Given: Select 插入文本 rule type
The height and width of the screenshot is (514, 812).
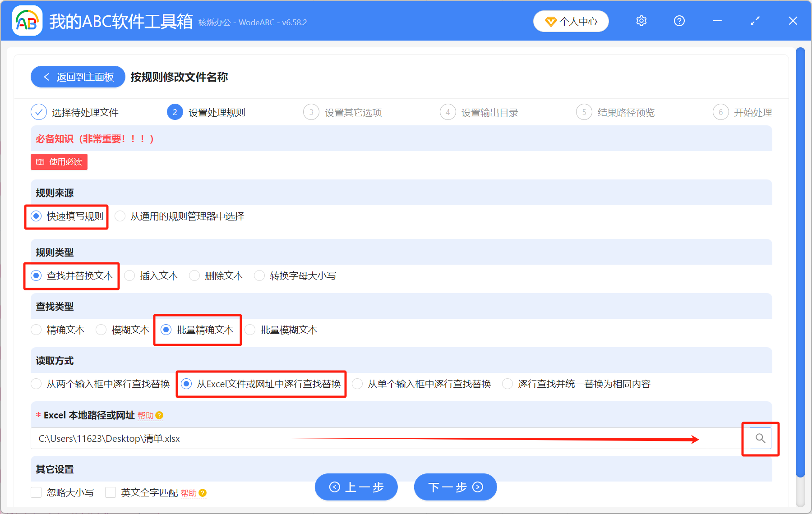Looking at the screenshot, I should coord(129,275).
